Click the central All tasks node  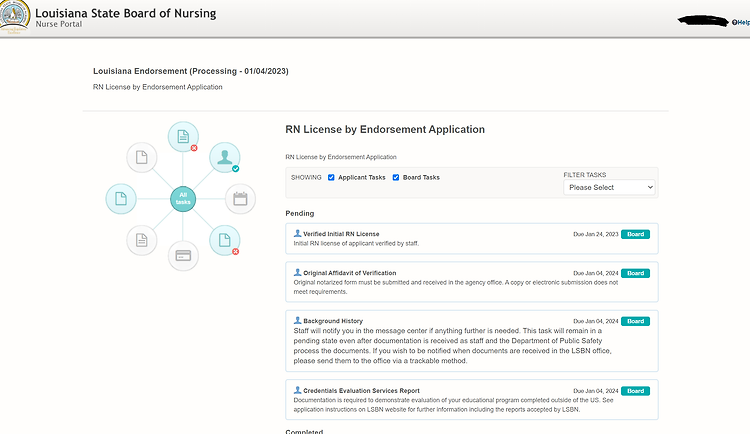pyautogui.click(x=183, y=199)
